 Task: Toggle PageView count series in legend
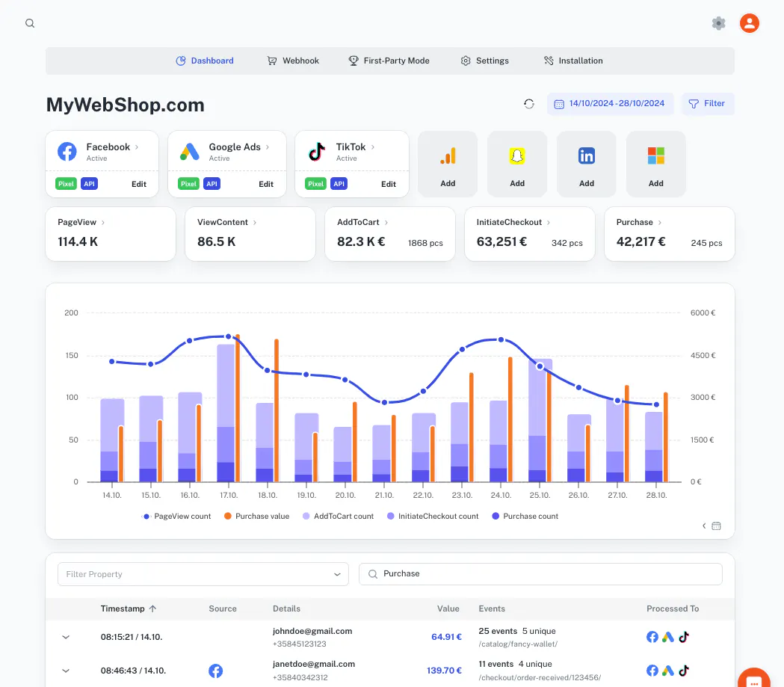176,517
